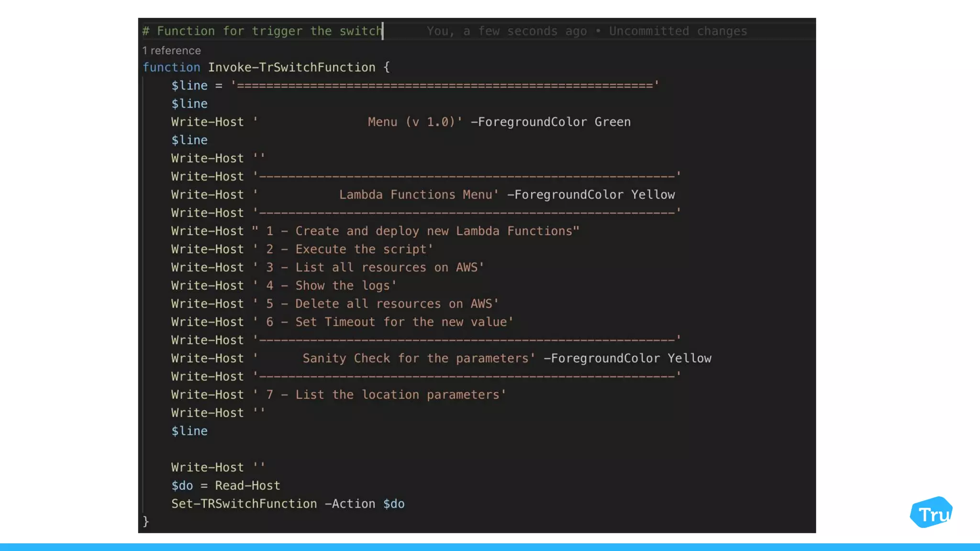
Task: Click the '1 reference' CodeLens link
Action: click(x=171, y=51)
